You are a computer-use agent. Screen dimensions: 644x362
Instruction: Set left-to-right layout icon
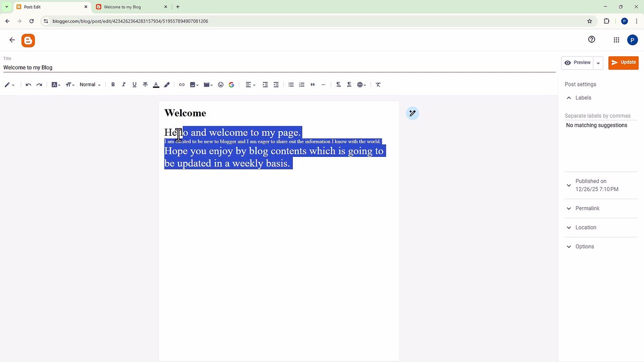point(338,85)
